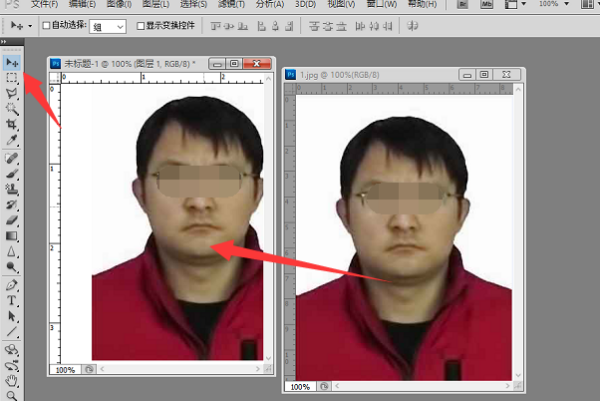Pick the Lasso tool

pyautogui.click(x=12, y=93)
